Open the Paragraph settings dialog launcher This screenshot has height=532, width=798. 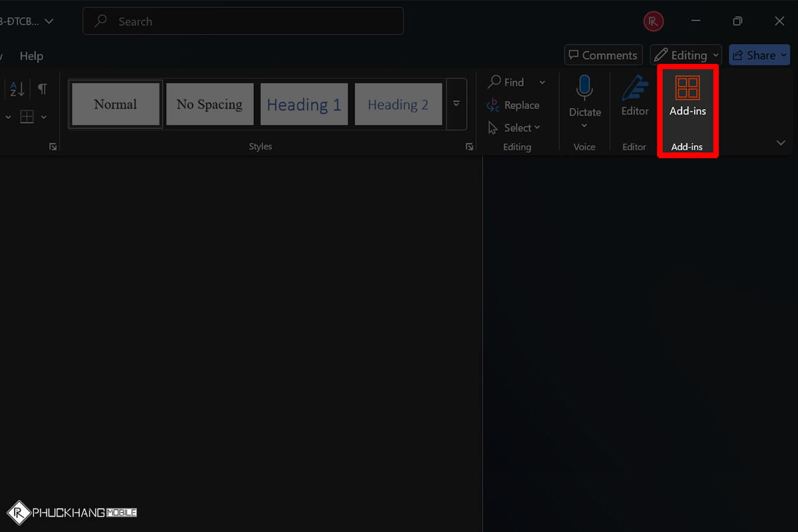53,147
